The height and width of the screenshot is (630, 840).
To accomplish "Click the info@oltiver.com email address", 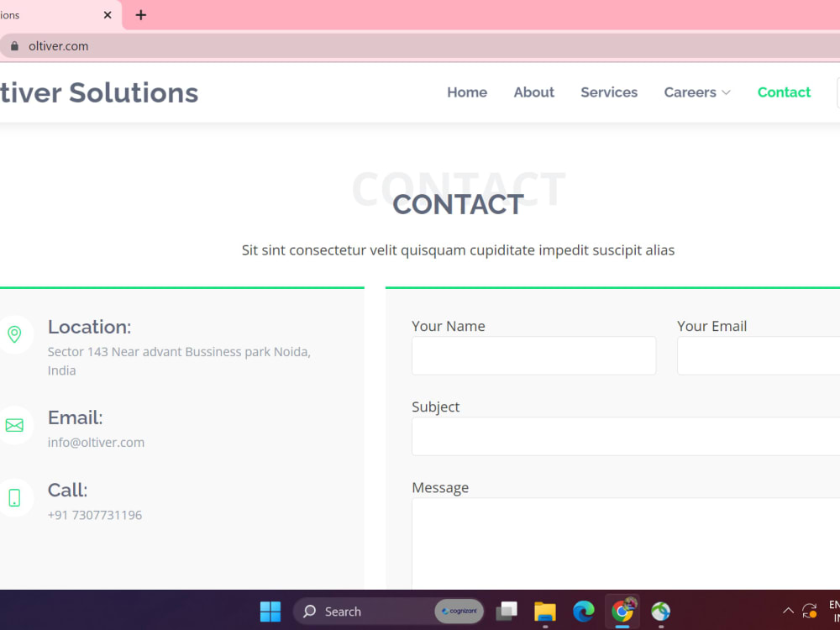I will pyautogui.click(x=97, y=443).
